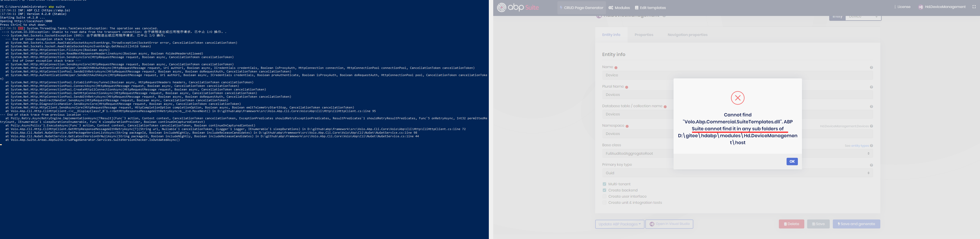
Task: Expand the Update ABP Packages dropdown
Action: 619,224
